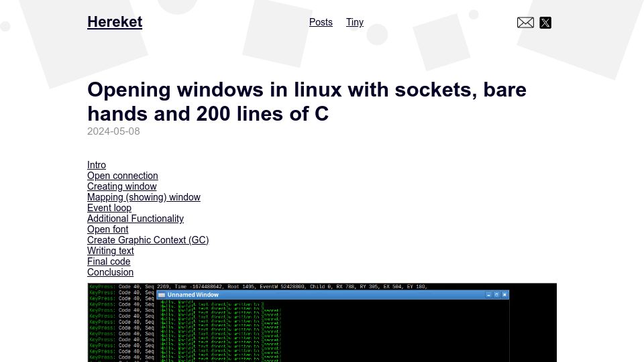Jump to Open connection section

coord(122,176)
